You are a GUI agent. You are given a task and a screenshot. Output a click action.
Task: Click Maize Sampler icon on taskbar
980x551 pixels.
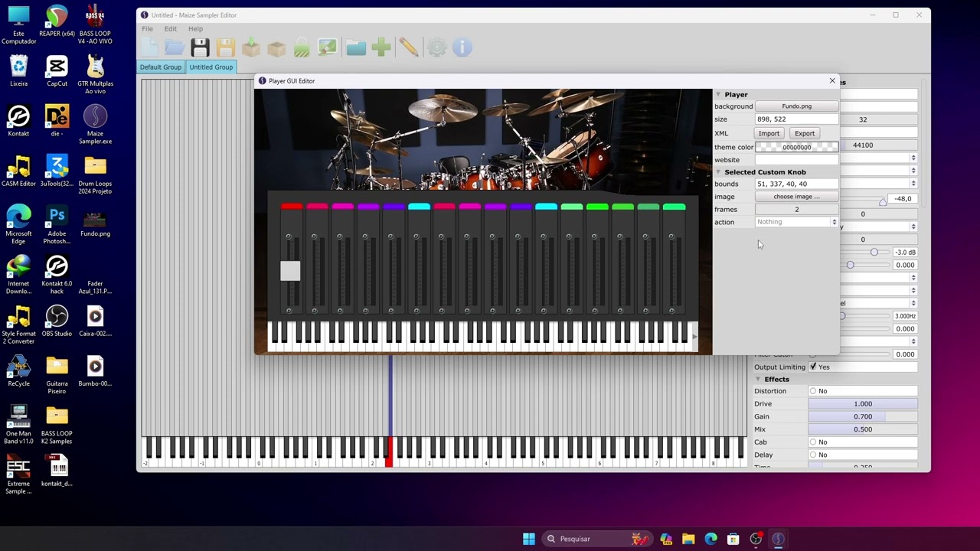pyautogui.click(x=779, y=539)
